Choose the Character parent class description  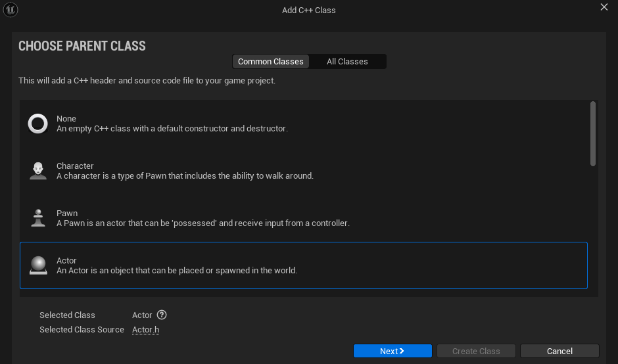[185, 176]
